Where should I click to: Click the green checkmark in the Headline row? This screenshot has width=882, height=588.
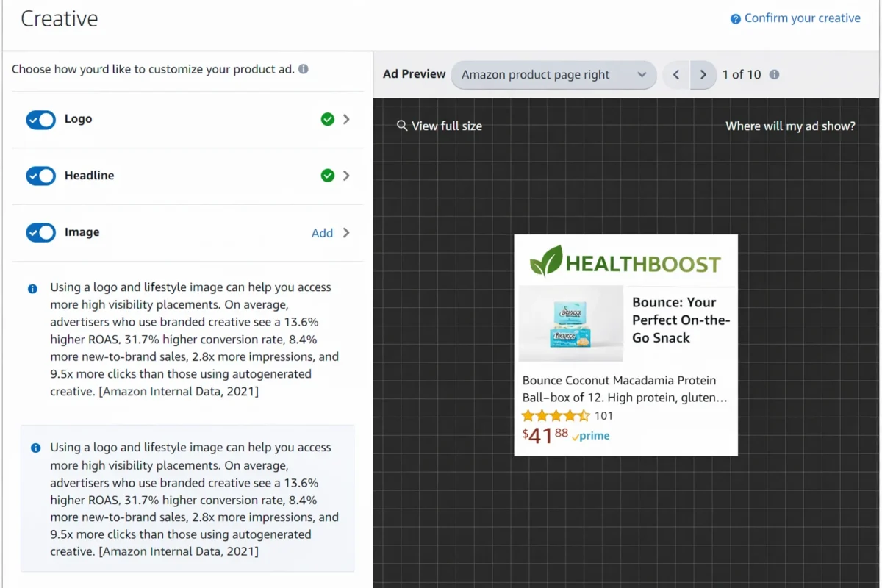coord(328,176)
